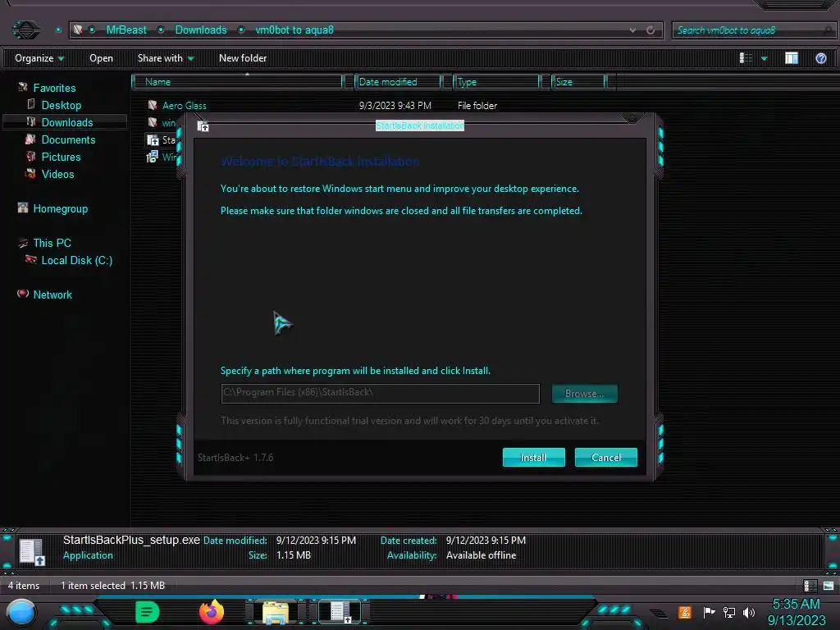Open Documents in the navigation pane
Screen dimensions: 840x630
(68, 139)
